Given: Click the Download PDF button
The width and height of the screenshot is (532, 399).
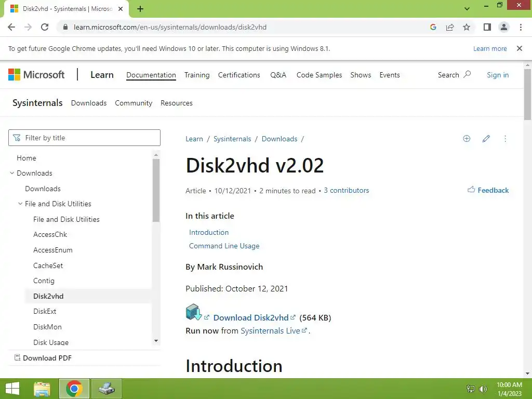Looking at the screenshot, I should 43,358.
